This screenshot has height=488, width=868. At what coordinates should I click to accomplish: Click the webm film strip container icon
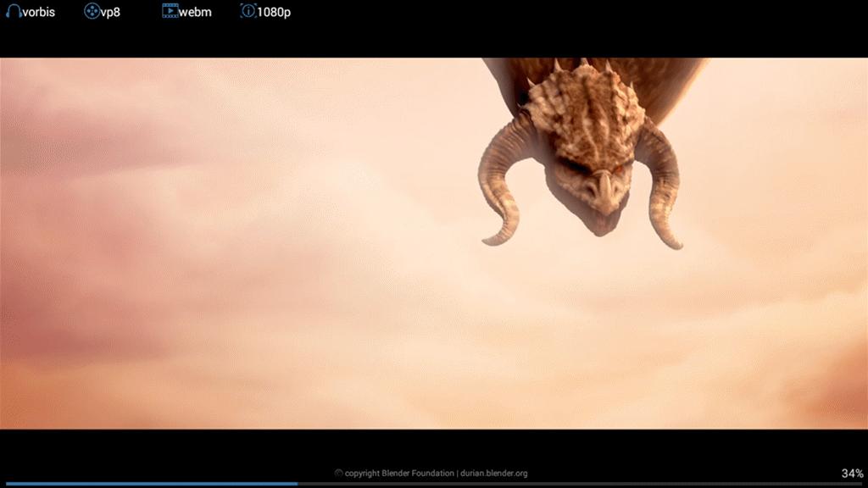170,12
